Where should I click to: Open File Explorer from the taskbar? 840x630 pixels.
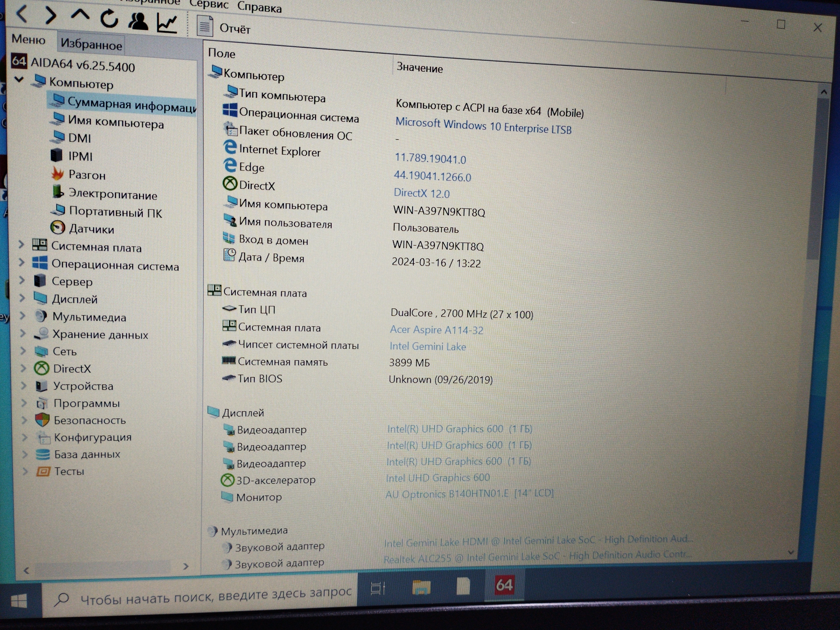click(421, 587)
